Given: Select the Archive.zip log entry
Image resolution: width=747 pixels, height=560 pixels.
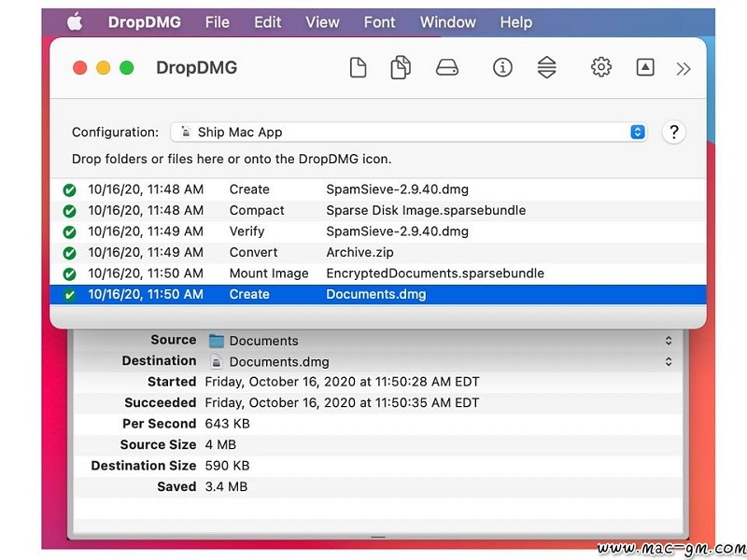Looking at the screenshot, I should tap(359, 252).
